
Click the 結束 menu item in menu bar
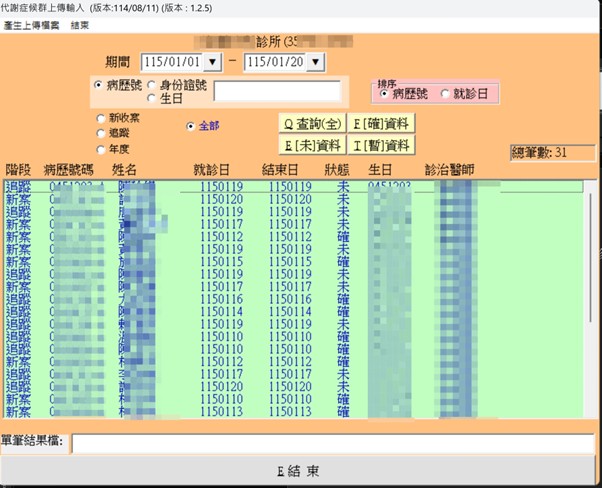pos(81,24)
